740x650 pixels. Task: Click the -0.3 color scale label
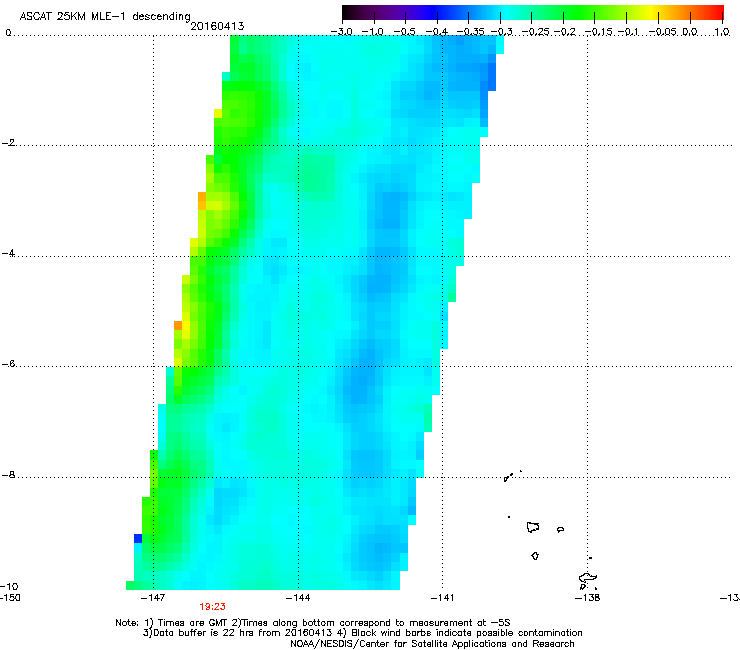point(501,32)
